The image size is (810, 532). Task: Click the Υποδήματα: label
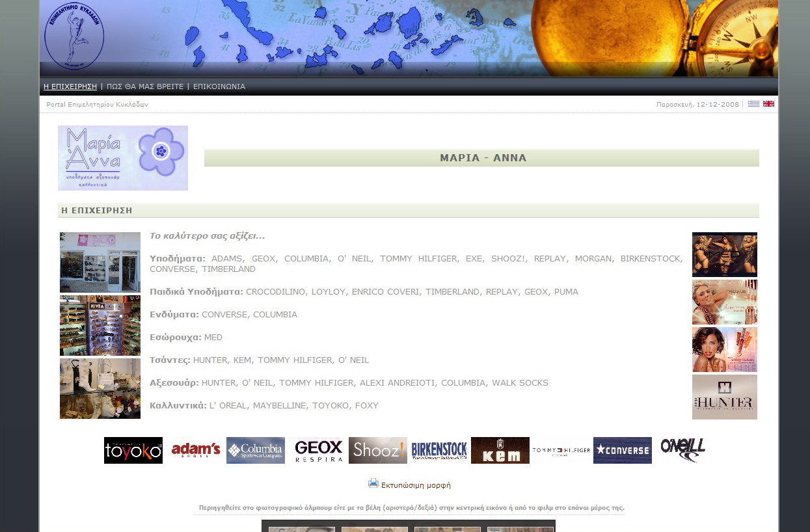click(178, 259)
